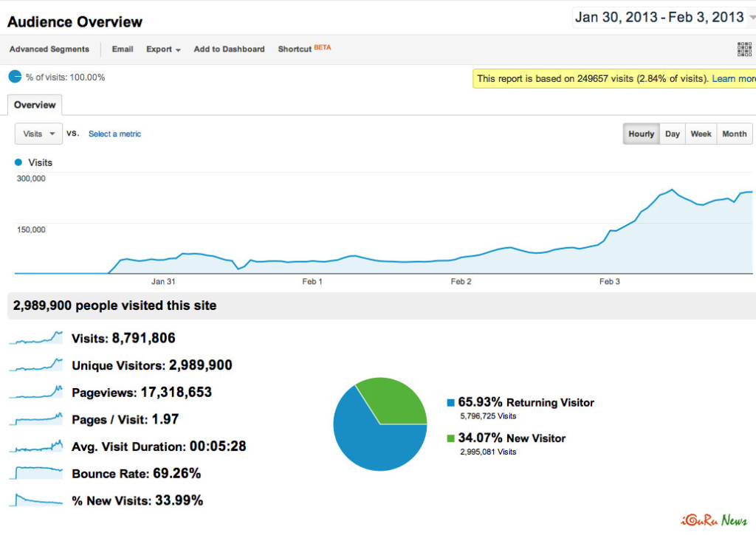Click the Select a metric link
The height and width of the screenshot is (535, 756).
[x=114, y=134]
